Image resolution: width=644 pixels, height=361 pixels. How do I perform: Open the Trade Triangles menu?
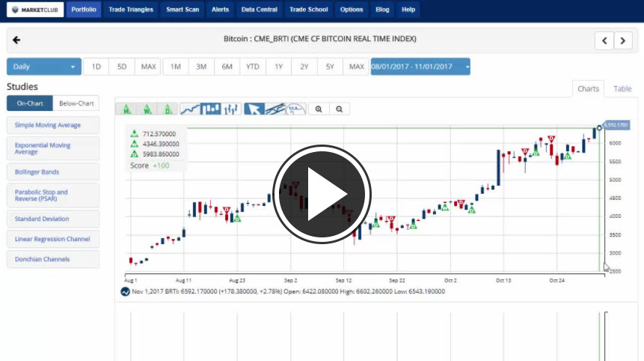pos(130,10)
